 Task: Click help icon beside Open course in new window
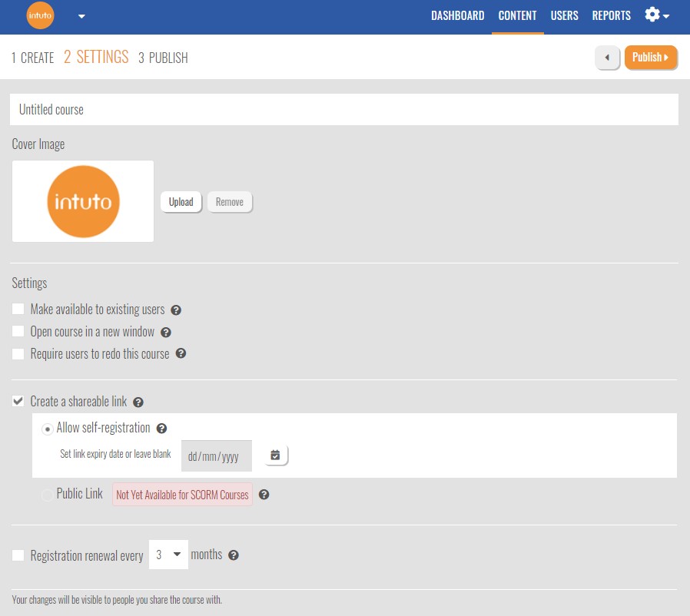pyautogui.click(x=165, y=333)
